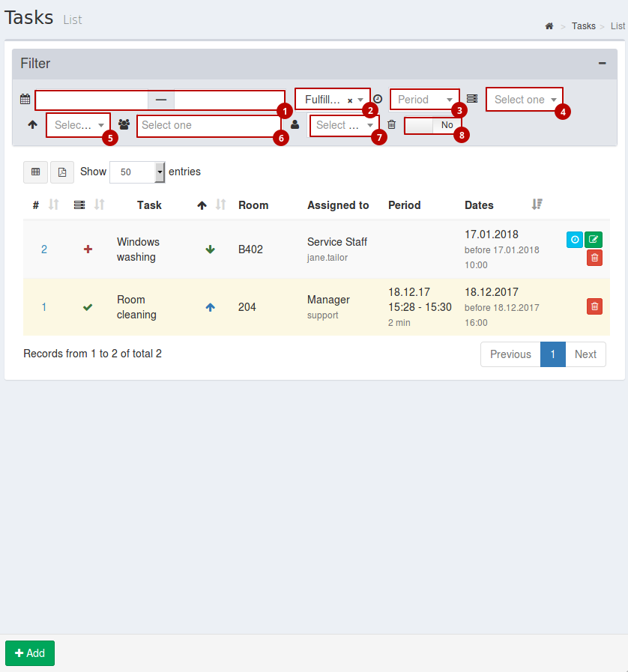The height and width of the screenshot is (672, 628).
Task: Go to Previous page
Action: click(510, 354)
